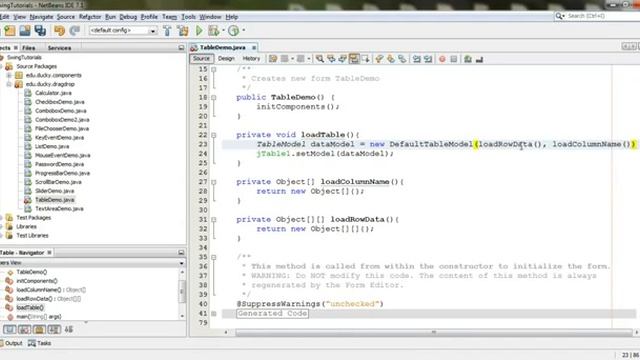Image resolution: width=640 pixels, height=360 pixels.
Task: Click the Shift Line Right icon
Action: point(428,59)
